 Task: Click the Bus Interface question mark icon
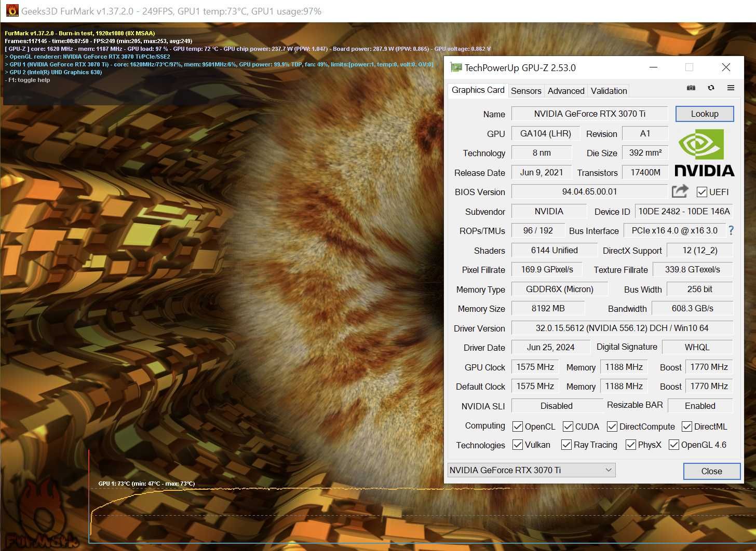pyautogui.click(x=731, y=230)
